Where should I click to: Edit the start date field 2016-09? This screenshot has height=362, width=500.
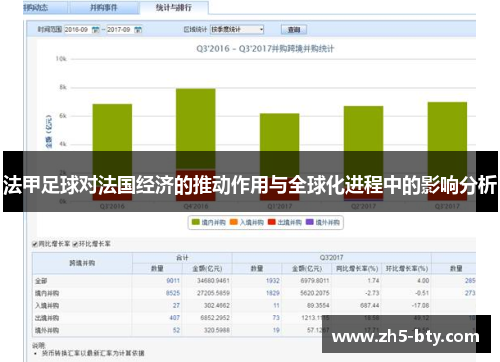[x=78, y=30]
